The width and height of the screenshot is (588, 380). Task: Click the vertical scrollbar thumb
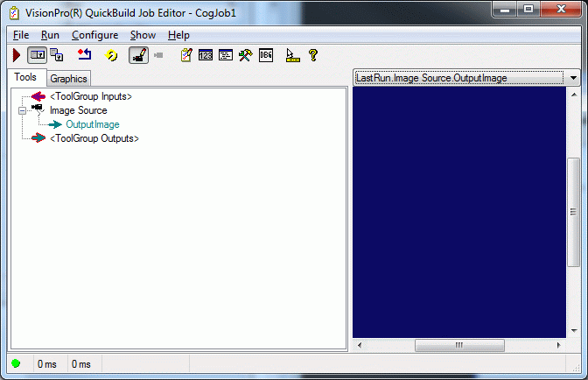tap(573, 212)
